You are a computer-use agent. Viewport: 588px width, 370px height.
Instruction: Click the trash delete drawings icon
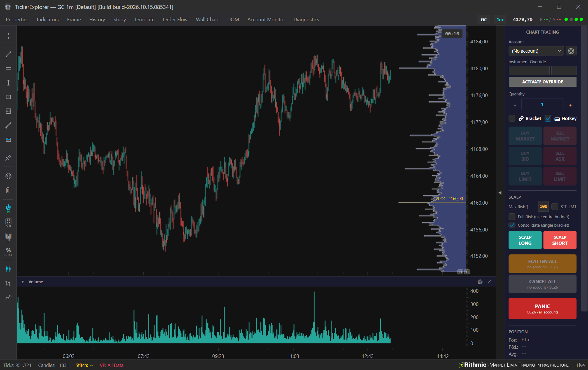click(x=8, y=190)
